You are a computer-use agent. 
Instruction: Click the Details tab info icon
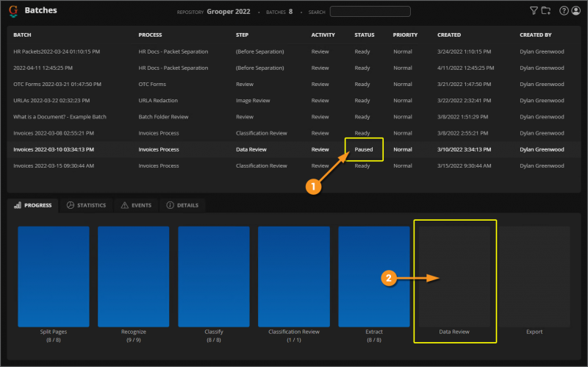[171, 205]
